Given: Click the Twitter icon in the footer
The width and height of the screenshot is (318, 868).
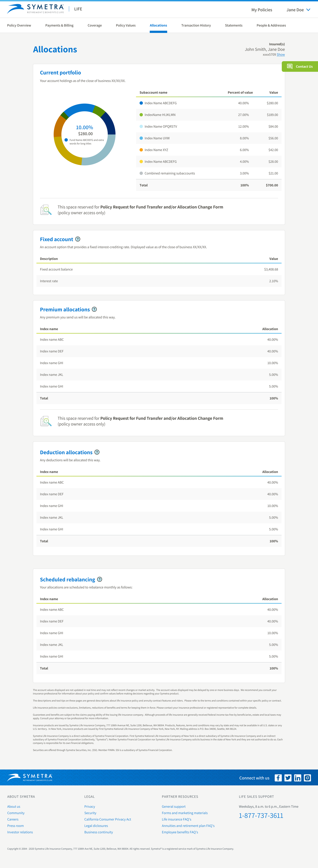Looking at the screenshot, I should pos(288,778).
